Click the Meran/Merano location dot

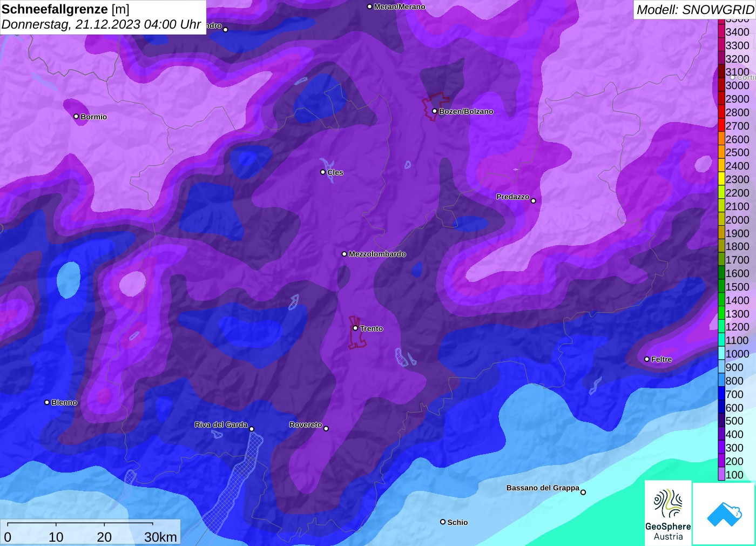(x=369, y=6)
